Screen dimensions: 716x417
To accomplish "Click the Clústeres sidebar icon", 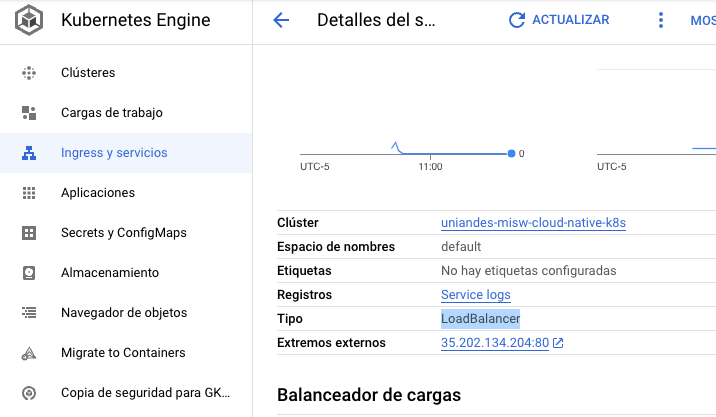I will click(29, 73).
